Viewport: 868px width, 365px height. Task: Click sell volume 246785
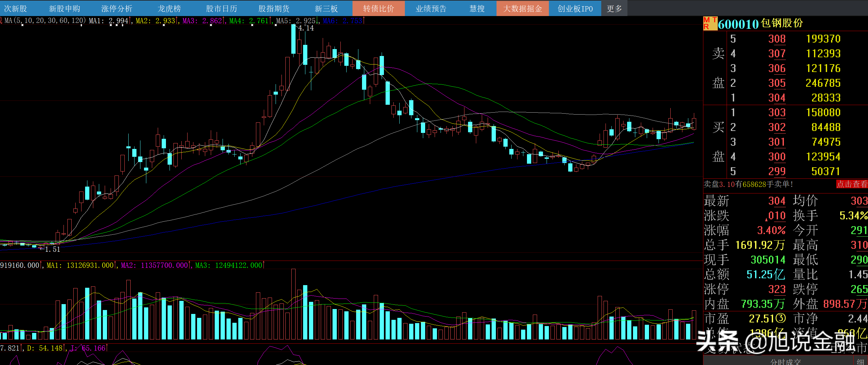click(x=823, y=83)
